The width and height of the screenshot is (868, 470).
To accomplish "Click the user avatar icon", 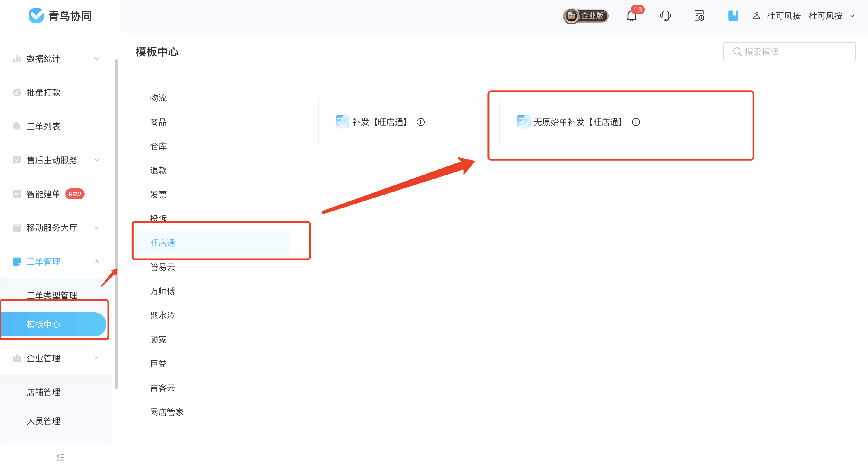I will tap(757, 16).
